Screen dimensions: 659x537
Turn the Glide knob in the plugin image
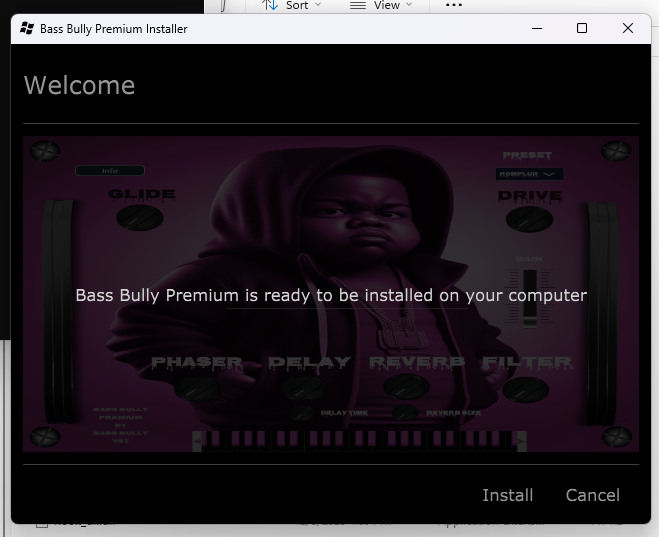tap(139, 217)
